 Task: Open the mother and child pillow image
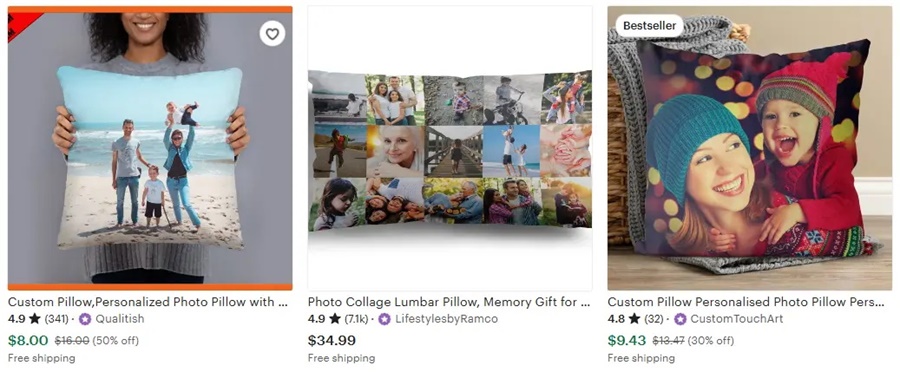click(x=750, y=148)
